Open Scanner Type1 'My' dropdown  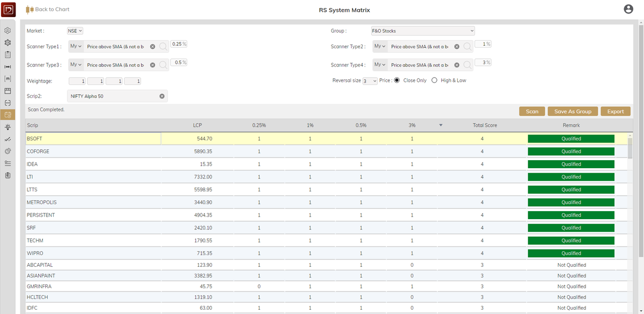76,47
